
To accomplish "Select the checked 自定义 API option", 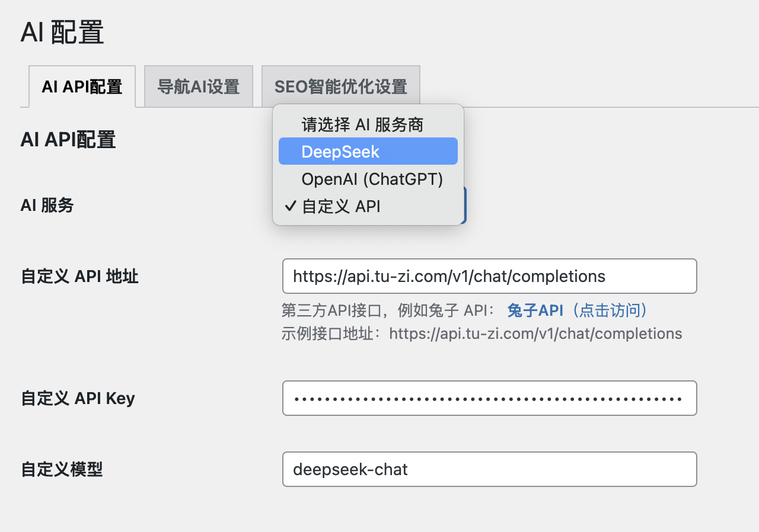I will [368, 206].
